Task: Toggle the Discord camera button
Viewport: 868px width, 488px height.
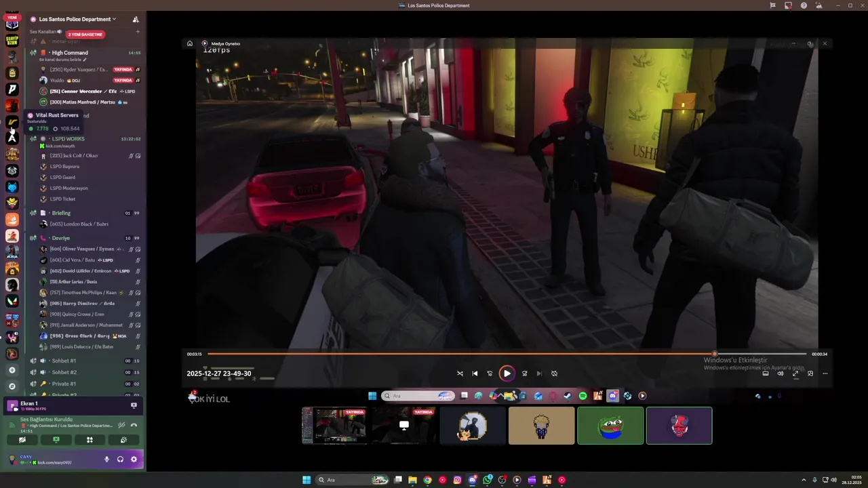Action: pyautogui.click(x=22, y=440)
